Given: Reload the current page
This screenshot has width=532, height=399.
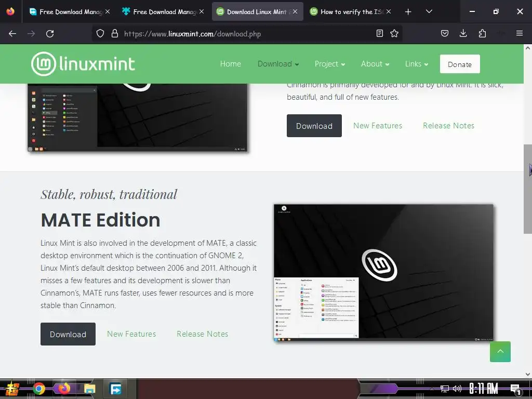Looking at the screenshot, I should pyautogui.click(x=50, y=34).
